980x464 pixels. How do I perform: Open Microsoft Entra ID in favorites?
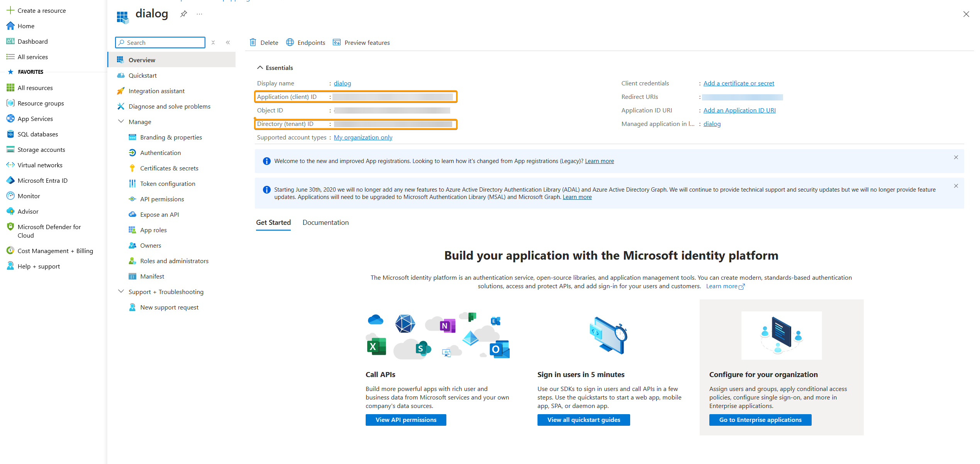click(42, 180)
